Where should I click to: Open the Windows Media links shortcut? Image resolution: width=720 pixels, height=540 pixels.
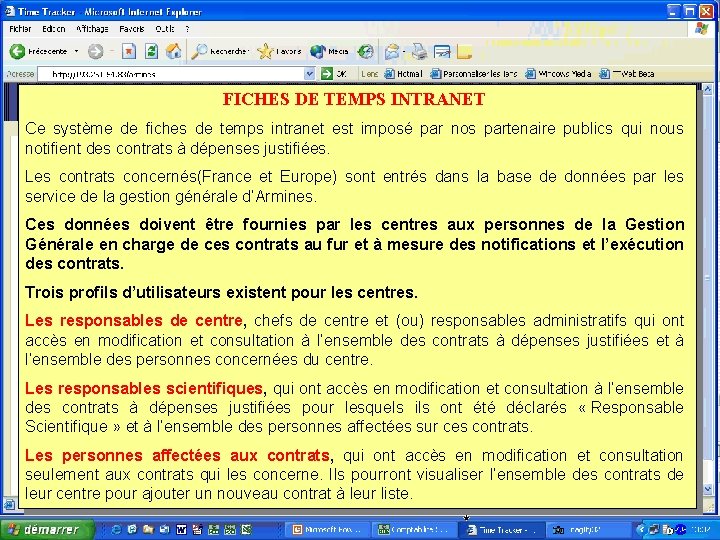tap(558, 73)
